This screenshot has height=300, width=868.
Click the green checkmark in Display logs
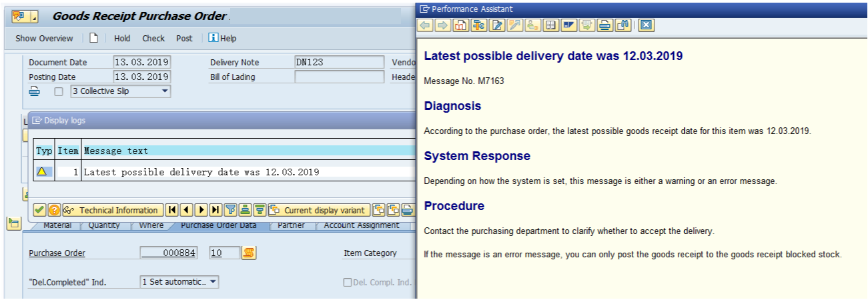[x=39, y=210]
